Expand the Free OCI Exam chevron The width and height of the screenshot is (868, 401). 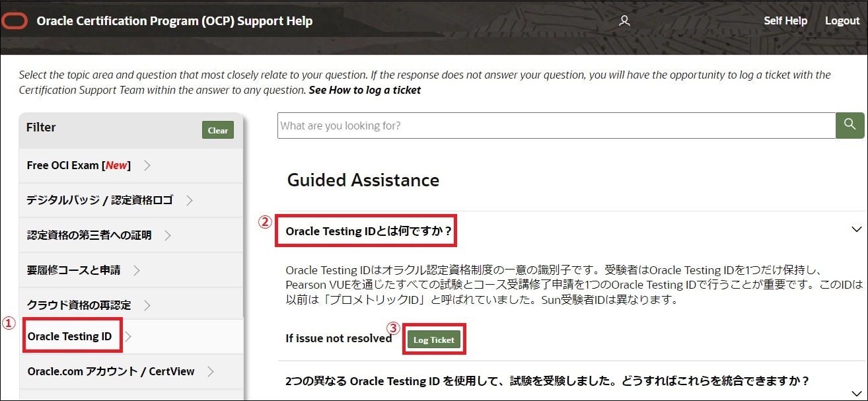(147, 165)
